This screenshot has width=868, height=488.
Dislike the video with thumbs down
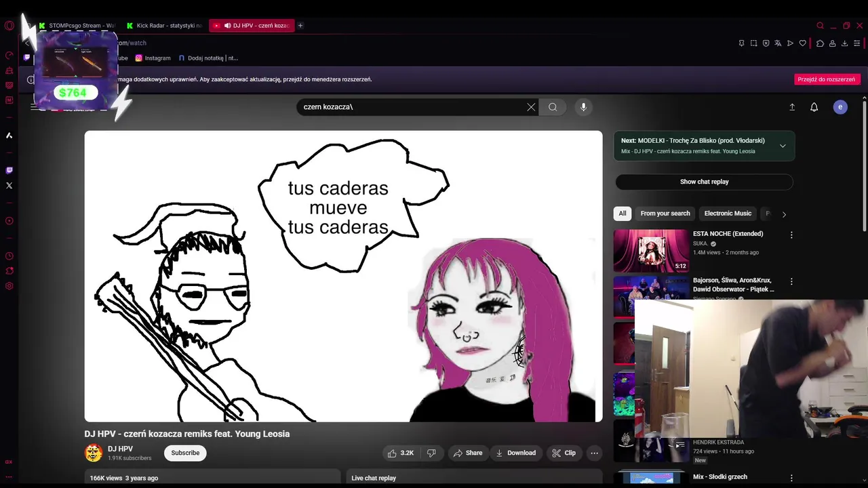point(431,453)
